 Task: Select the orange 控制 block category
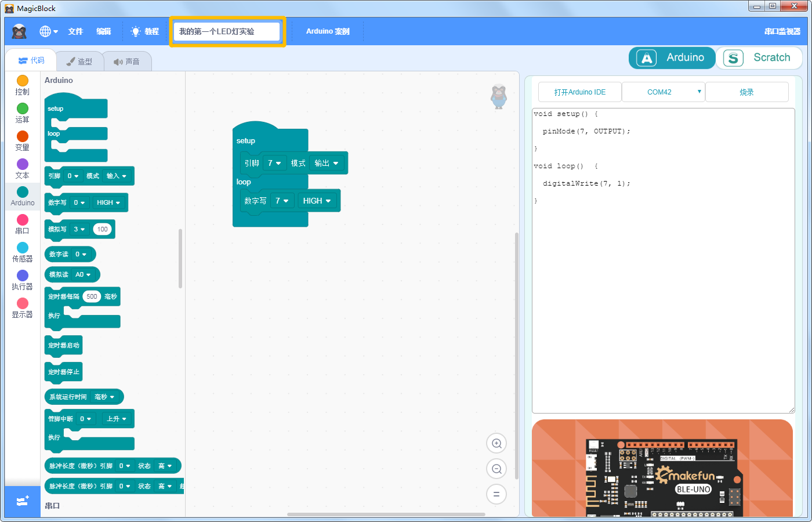(23, 85)
